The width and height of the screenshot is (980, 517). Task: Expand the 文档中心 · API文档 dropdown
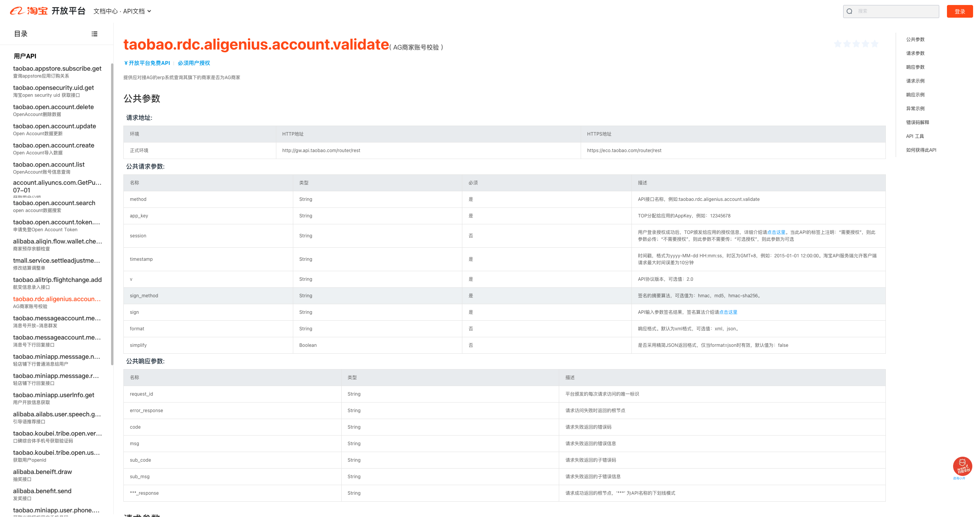pos(122,11)
